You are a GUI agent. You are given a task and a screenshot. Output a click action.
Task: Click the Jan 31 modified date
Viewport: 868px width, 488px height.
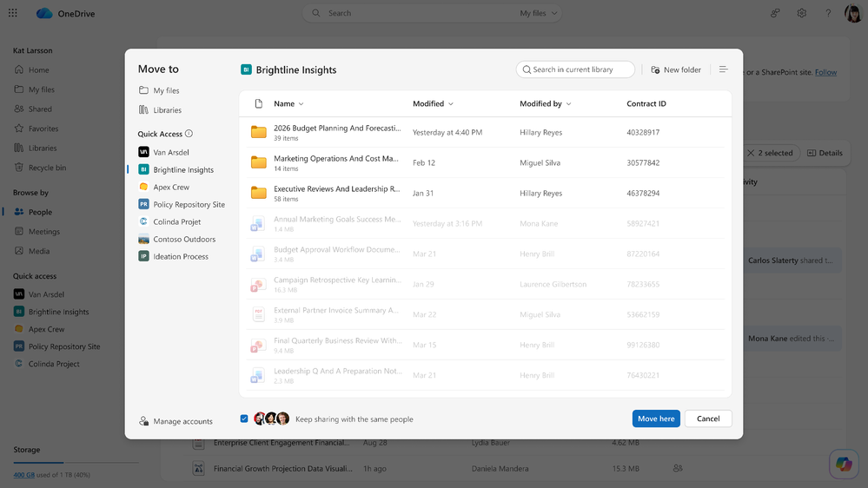423,193
